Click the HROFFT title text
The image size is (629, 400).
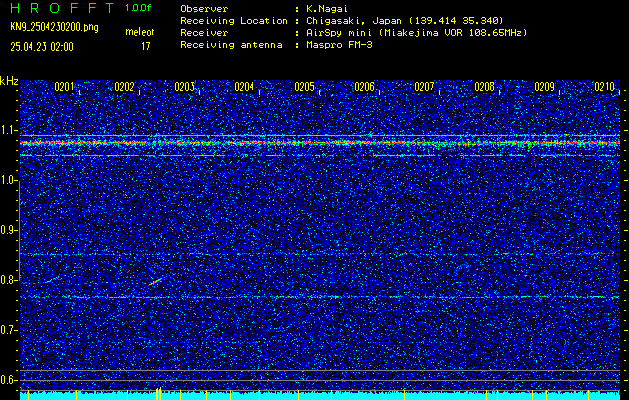(62, 8)
